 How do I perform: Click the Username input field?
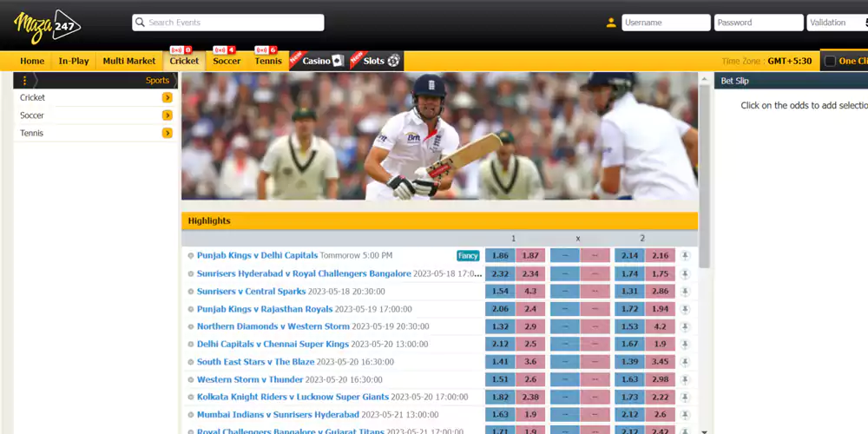[666, 23]
